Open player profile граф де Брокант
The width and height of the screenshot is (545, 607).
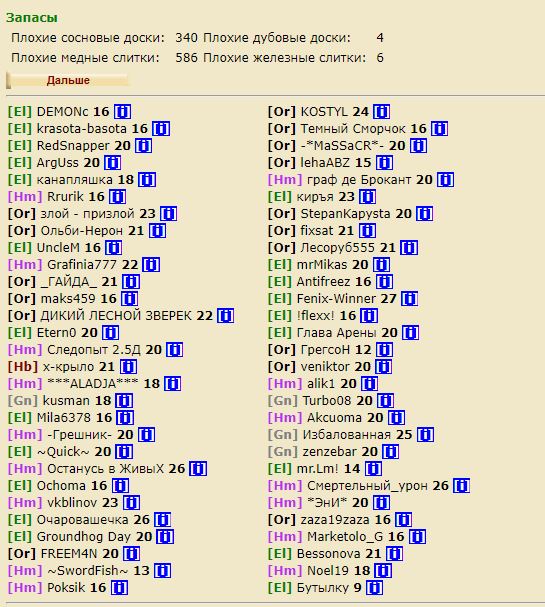(359, 180)
